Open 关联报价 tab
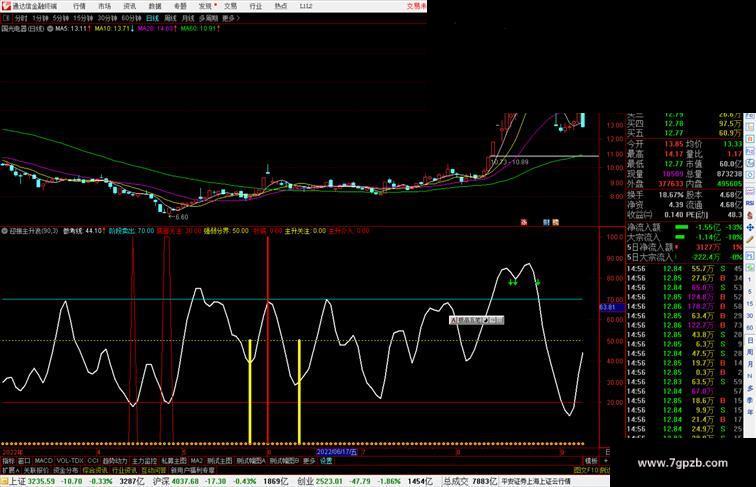Viewport: 756px width, 487px height. [x=36, y=470]
